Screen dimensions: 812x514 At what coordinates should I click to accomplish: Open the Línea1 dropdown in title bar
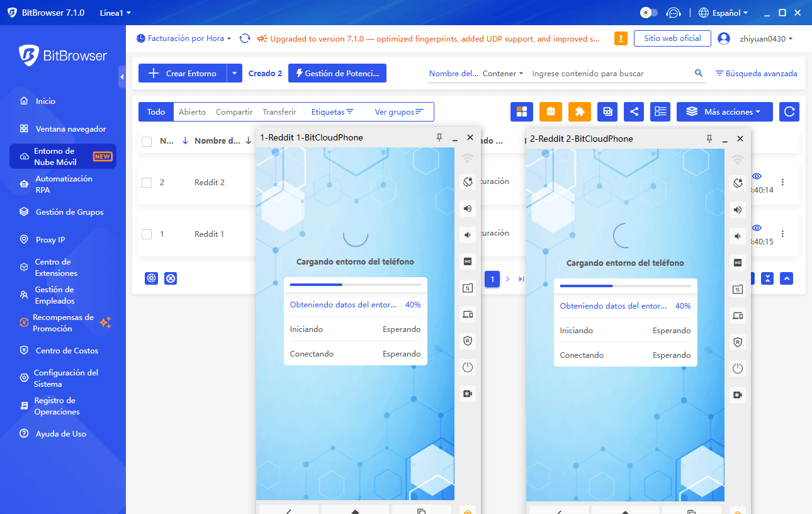coord(115,13)
